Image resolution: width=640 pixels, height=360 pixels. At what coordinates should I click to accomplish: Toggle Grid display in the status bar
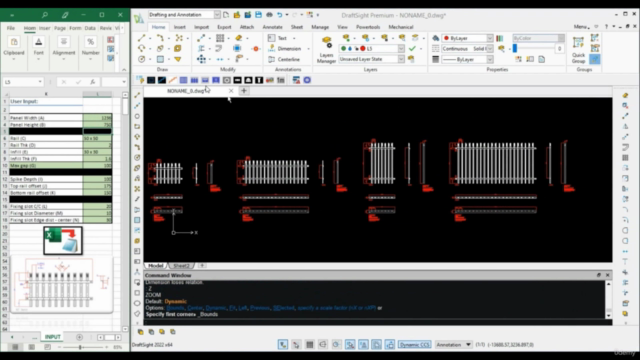pyautogui.click(x=310, y=345)
